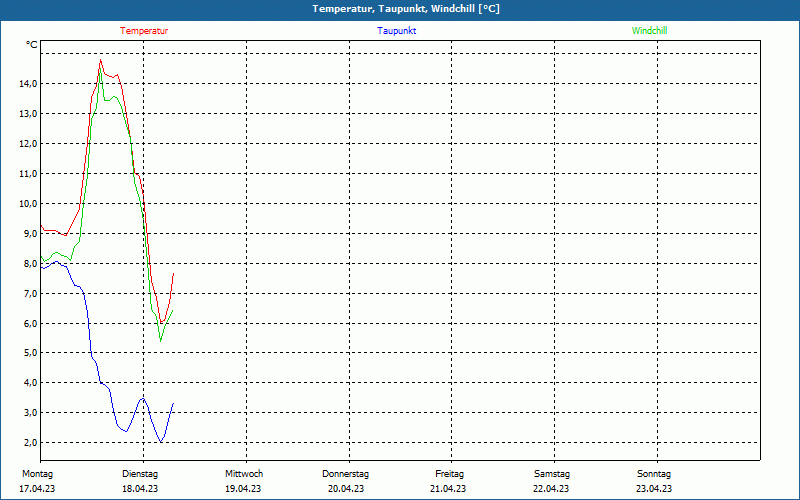This screenshot has height=500, width=800.
Task: Click the 3,0 y-axis value
Action: [30, 413]
